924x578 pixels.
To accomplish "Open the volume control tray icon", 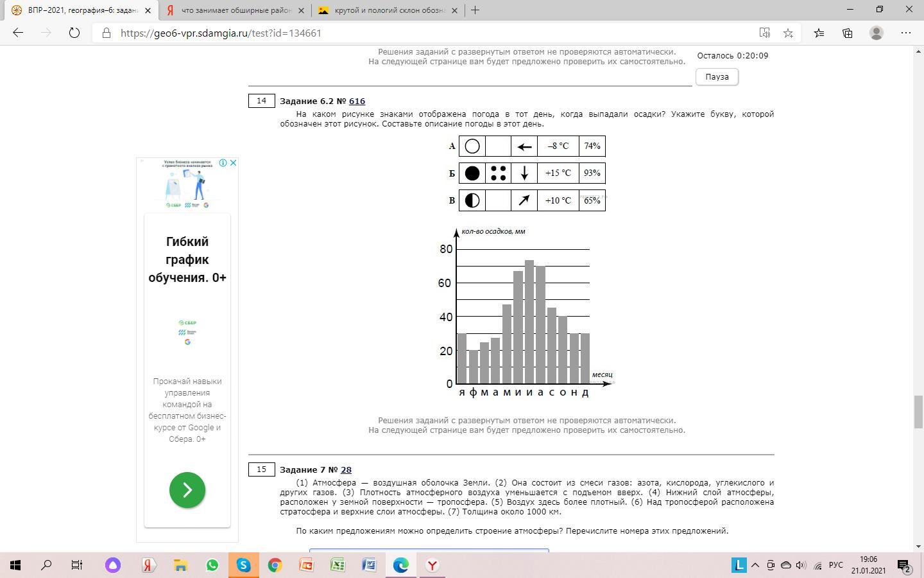I will [x=801, y=565].
